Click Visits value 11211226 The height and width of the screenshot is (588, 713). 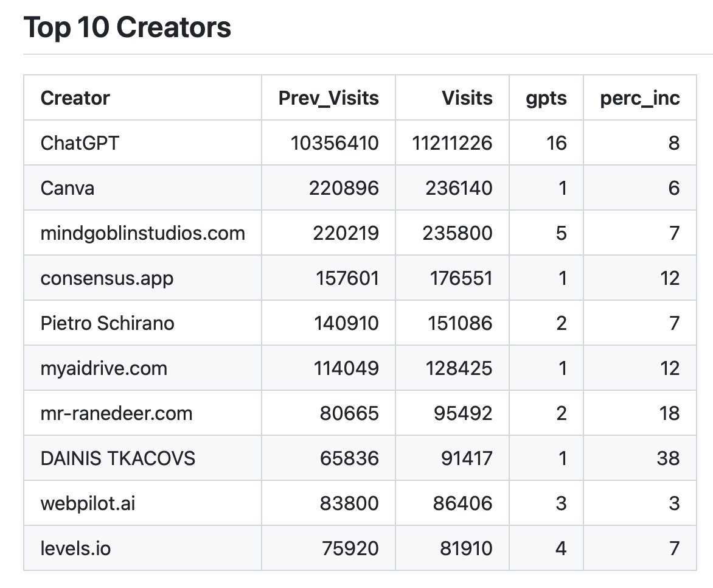coord(452,143)
